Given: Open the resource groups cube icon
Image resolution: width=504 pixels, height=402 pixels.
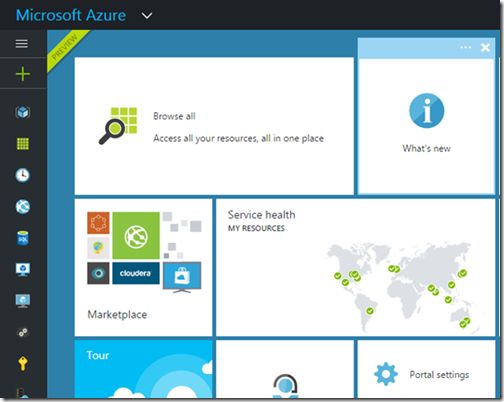Looking at the screenshot, I should pos(23,112).
